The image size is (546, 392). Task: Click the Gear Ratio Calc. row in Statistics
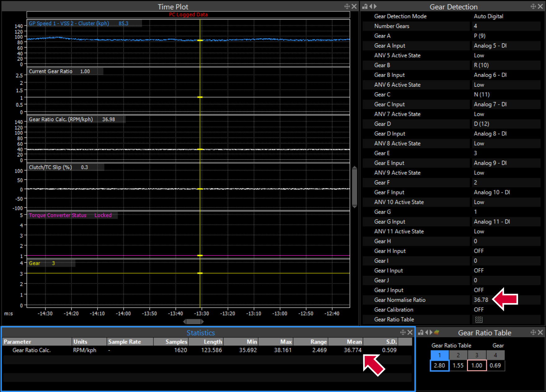(x=32, y=350)
